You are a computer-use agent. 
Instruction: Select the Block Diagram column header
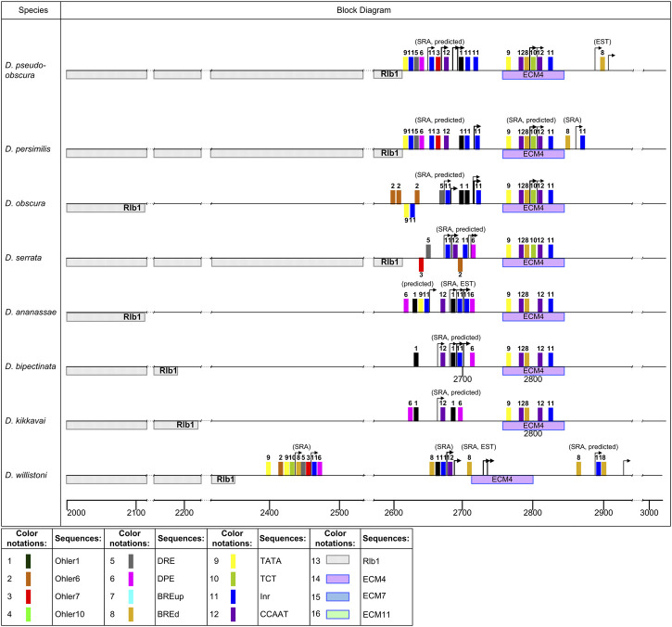click(x=366, y=10)
